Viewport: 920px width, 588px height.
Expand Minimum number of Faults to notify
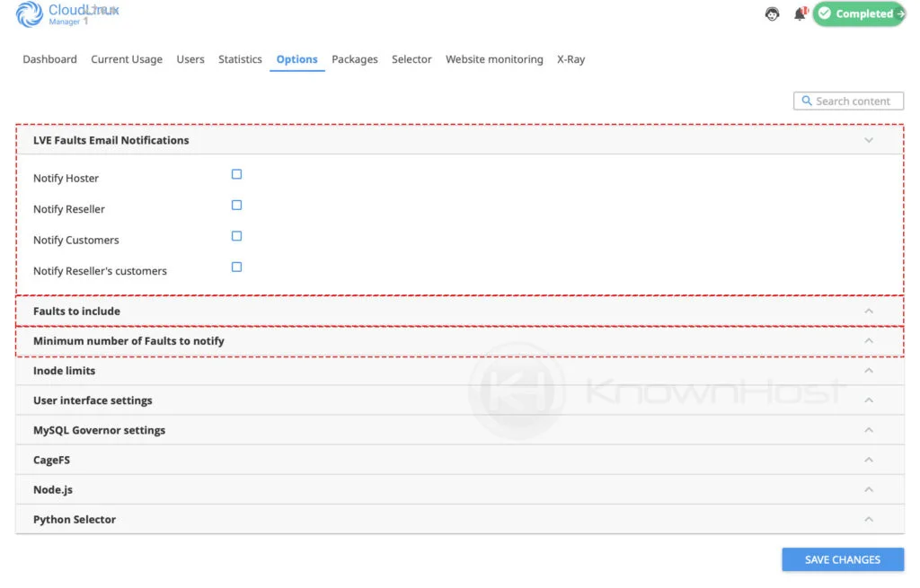[x=868, y=340]
